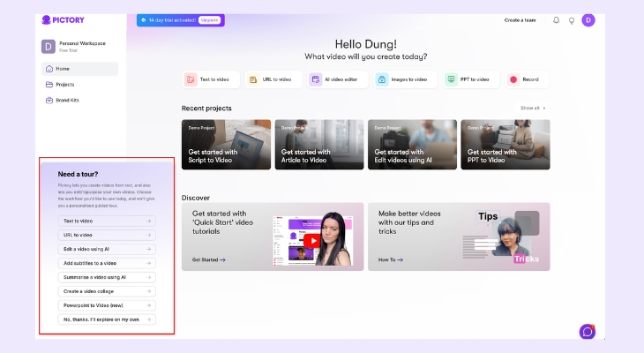Choose PPT to video
The image size is (644, 353).
(x=468, y=79)
